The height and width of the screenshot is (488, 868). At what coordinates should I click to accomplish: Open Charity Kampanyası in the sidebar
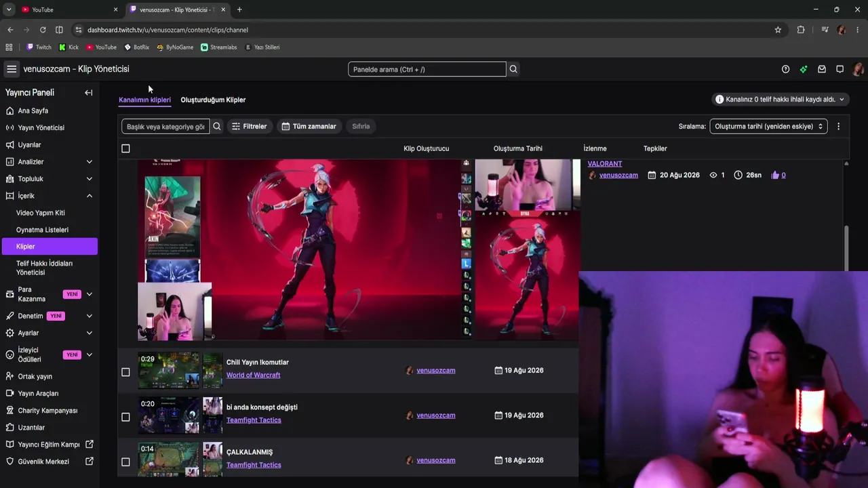[49, 410]
